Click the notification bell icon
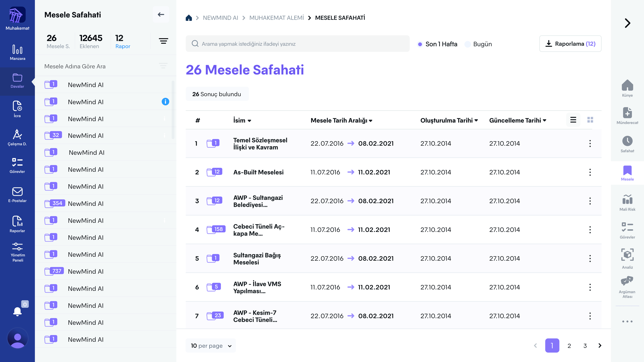 coord(17,312)
